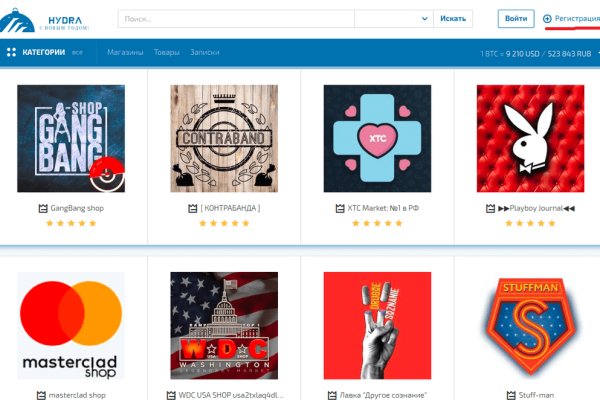The width and height of the screenshot is (600, 400).
Task: Select the WDC Washington shop thumbnail
Action: pyautogui.click(x=224, y=325)
